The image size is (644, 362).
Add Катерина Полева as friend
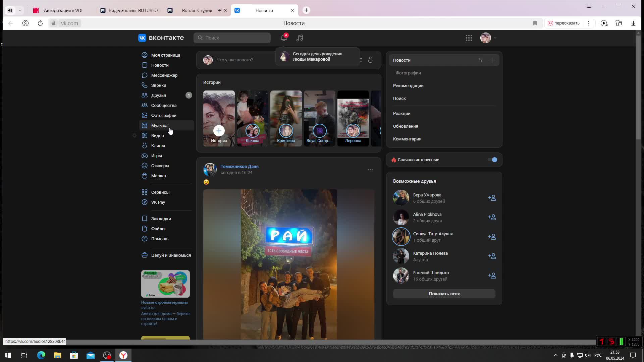(492, 256)
